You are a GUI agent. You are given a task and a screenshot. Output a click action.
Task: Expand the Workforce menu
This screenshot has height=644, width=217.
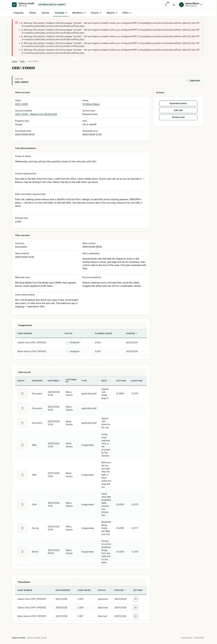click(79, 13)
